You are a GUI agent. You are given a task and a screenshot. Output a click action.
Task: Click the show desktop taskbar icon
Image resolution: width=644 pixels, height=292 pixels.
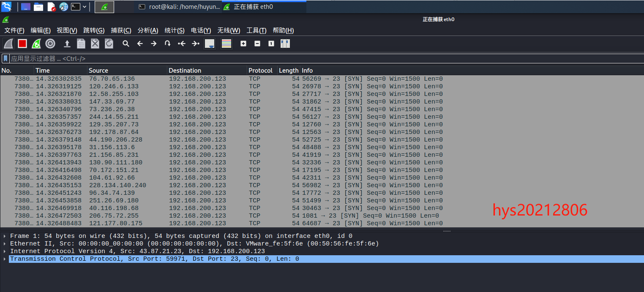tap(26, 7)
